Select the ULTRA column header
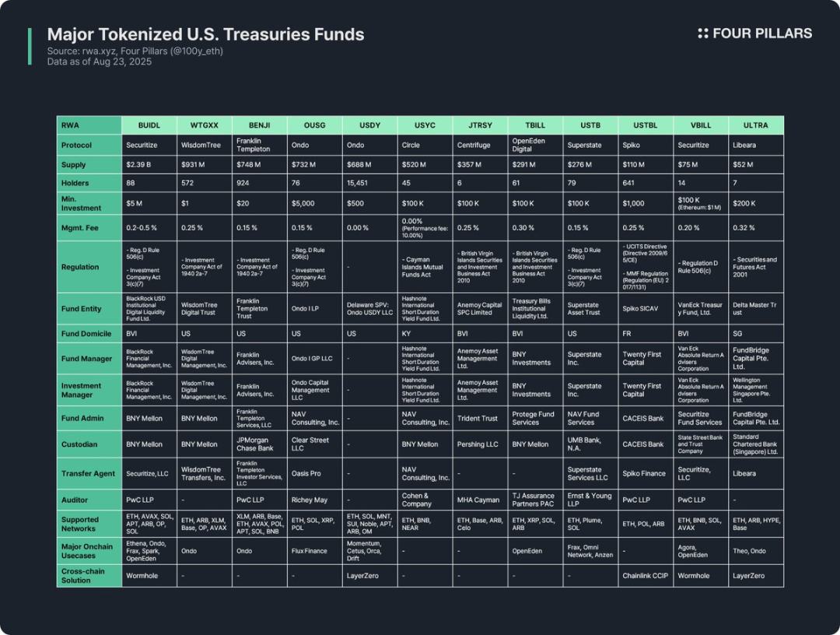 (755, 125)
